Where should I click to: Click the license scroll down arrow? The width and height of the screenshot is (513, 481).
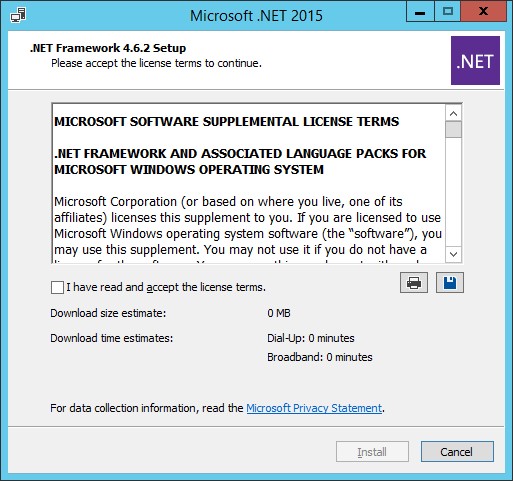453,254
